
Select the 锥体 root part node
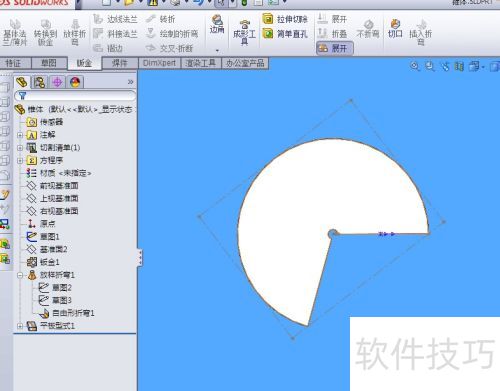point(74,109)
